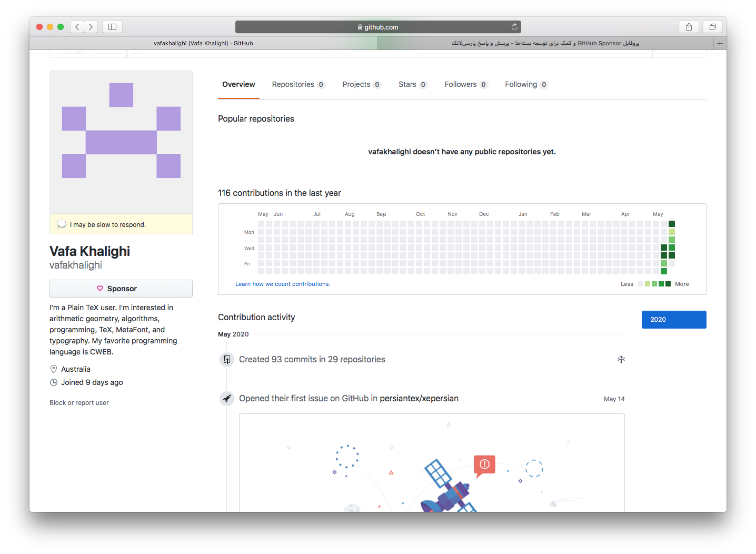Go forward with Safari's forward arrow
This screenshot has width=756, height=554.
coord(91,27)
